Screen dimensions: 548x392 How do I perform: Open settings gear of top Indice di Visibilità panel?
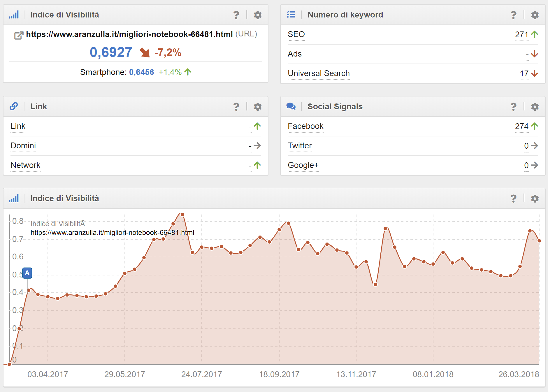click(x=257, y=15)
